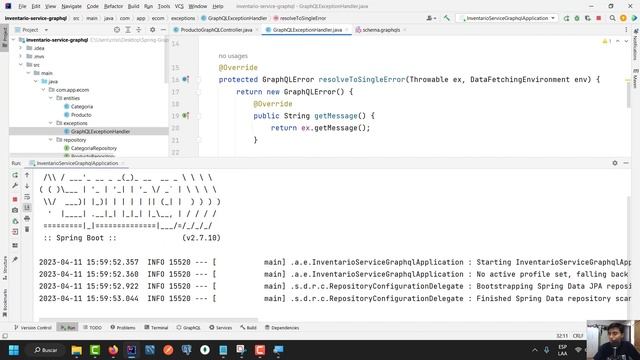Click the orange IDE updates icon
This screenshot has width=640, height=360.
pyautogui.click(x=623, y=18)
